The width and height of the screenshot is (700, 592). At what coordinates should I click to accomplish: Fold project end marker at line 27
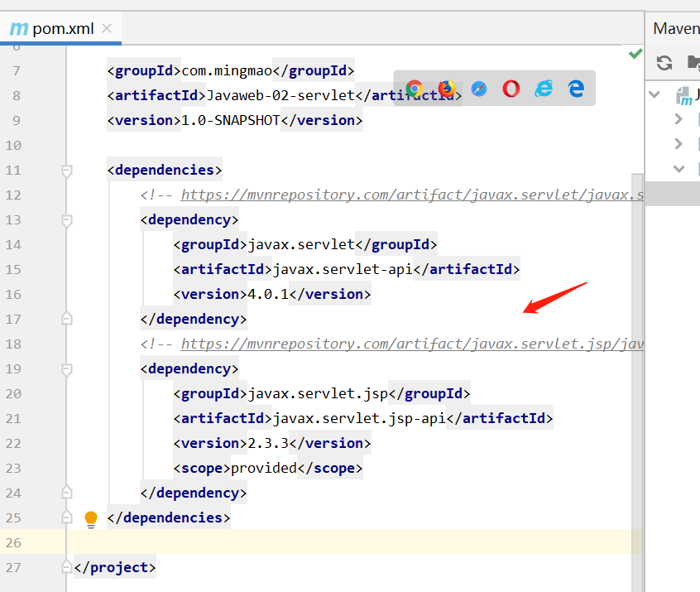(66, 566)
